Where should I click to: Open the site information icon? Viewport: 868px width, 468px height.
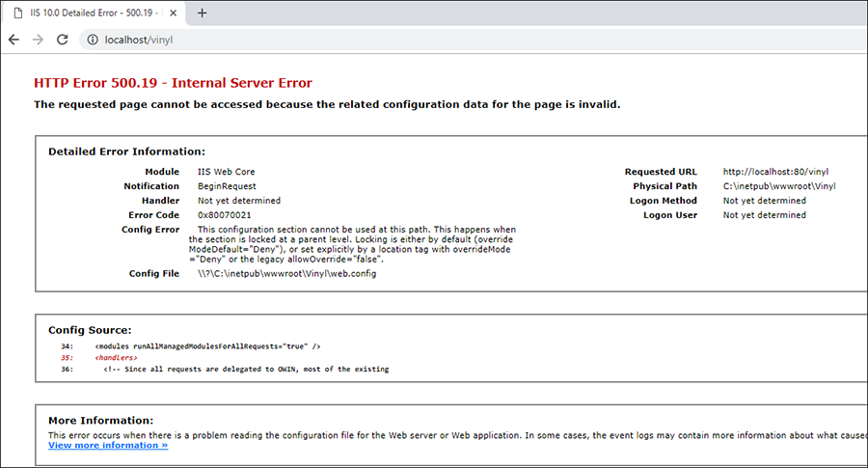tap(93, 40)
